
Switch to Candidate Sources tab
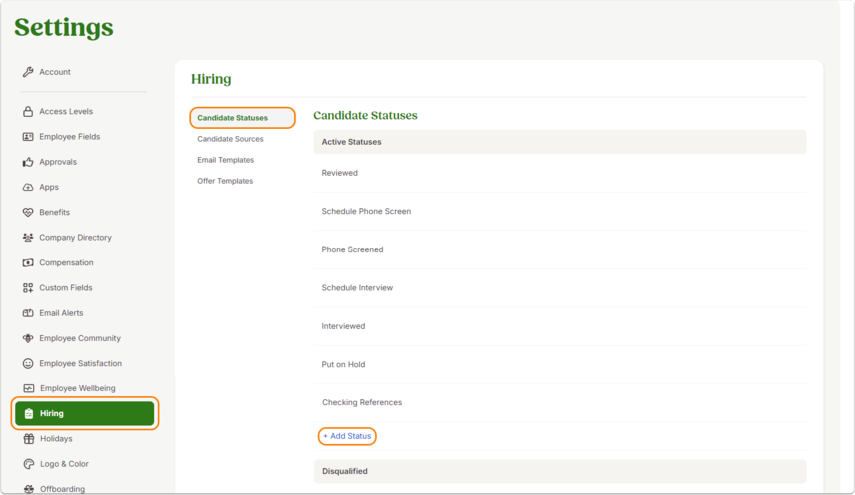point(230,139)
